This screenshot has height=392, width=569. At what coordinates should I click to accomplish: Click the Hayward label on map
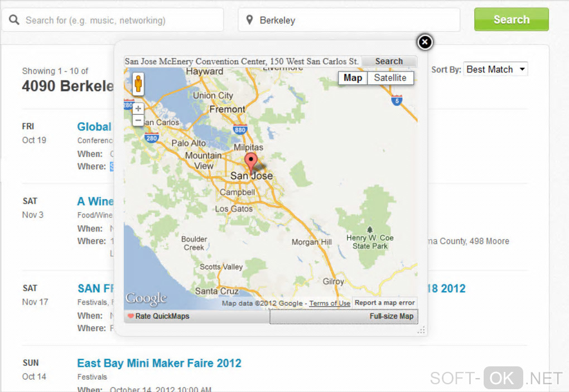(204, 71)
